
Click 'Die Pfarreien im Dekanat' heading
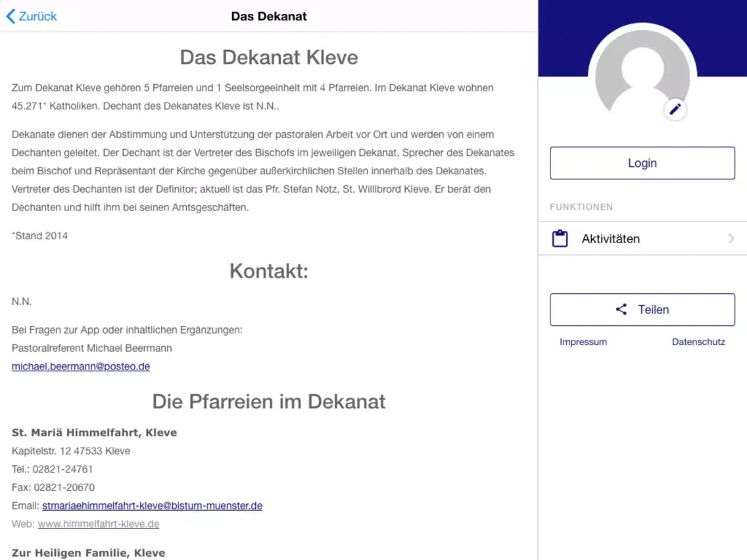pos(269,402)
